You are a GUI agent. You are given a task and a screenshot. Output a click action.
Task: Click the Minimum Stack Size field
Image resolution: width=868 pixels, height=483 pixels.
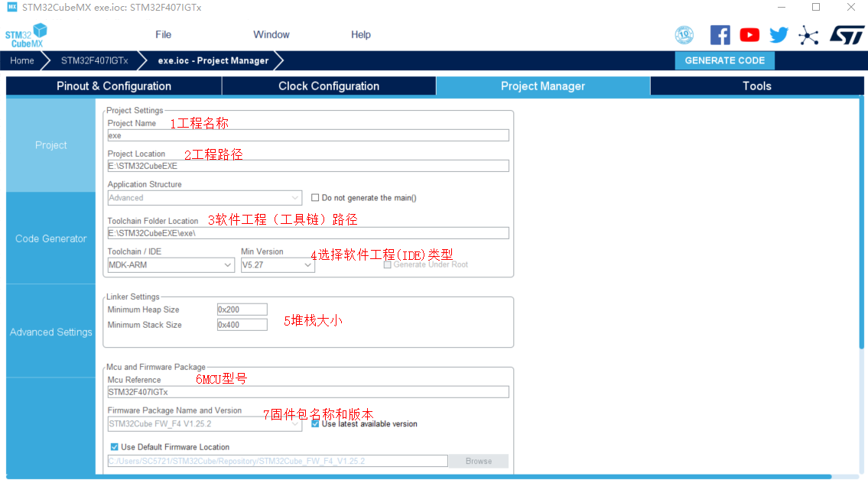pos(242,325)
